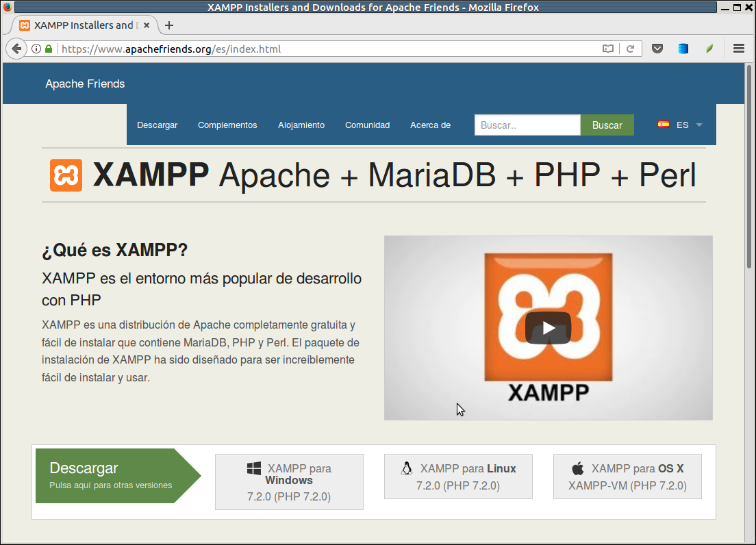Close the XAMPP Installers tab
The height and width of the screenshot is (545, 756).
pyautogui.click(x=147, y=25)
